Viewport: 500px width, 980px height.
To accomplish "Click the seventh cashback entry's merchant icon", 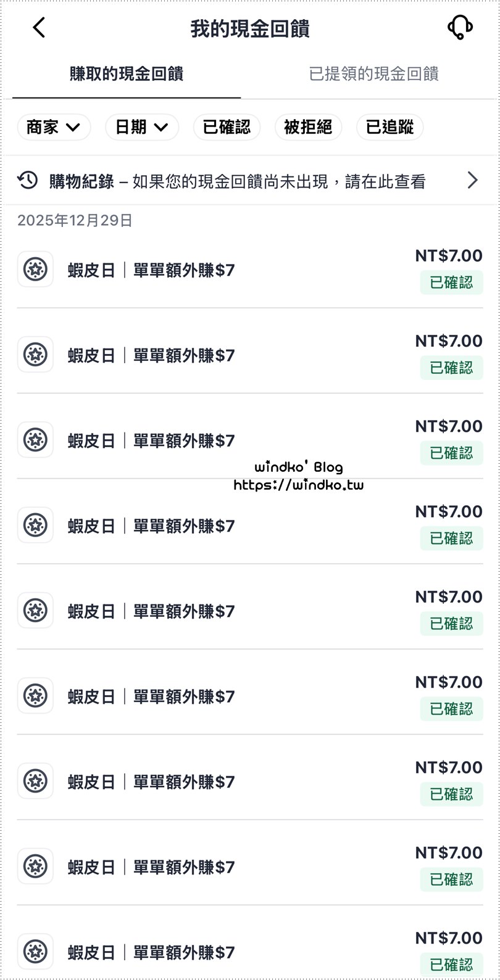I will (x=35, y=781).
